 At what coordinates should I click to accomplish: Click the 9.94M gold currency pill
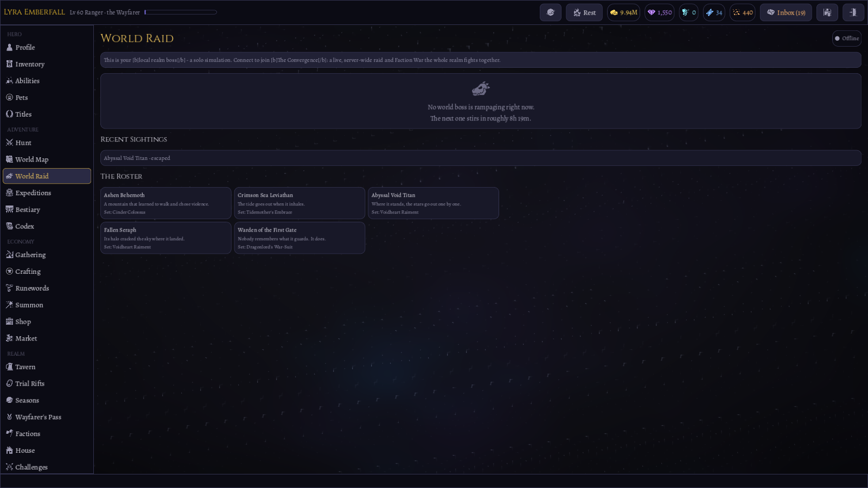623,12
